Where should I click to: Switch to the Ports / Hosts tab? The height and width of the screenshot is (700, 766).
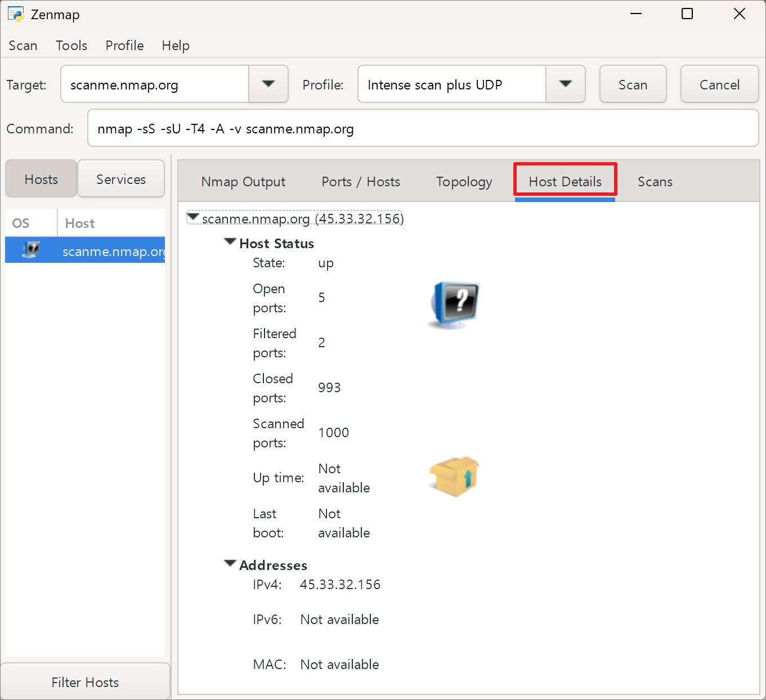361,182
